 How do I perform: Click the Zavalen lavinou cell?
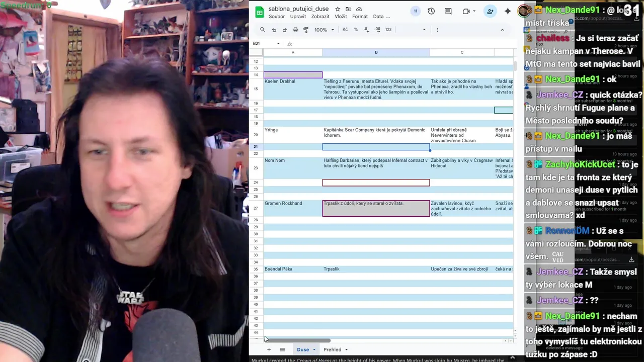coord(462,208)
